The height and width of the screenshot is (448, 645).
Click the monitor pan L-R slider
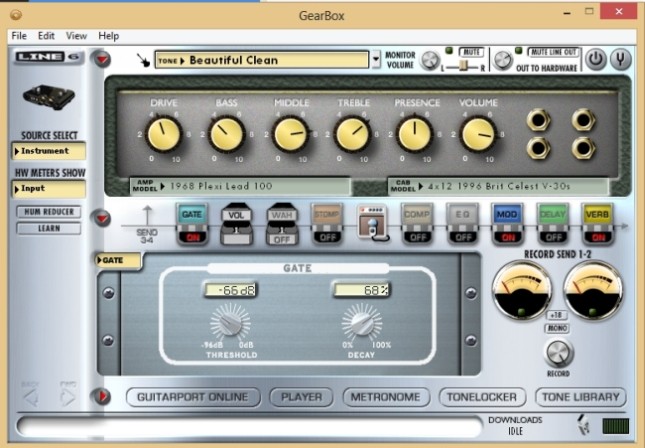pyautogui.click(x=464, y=66)
